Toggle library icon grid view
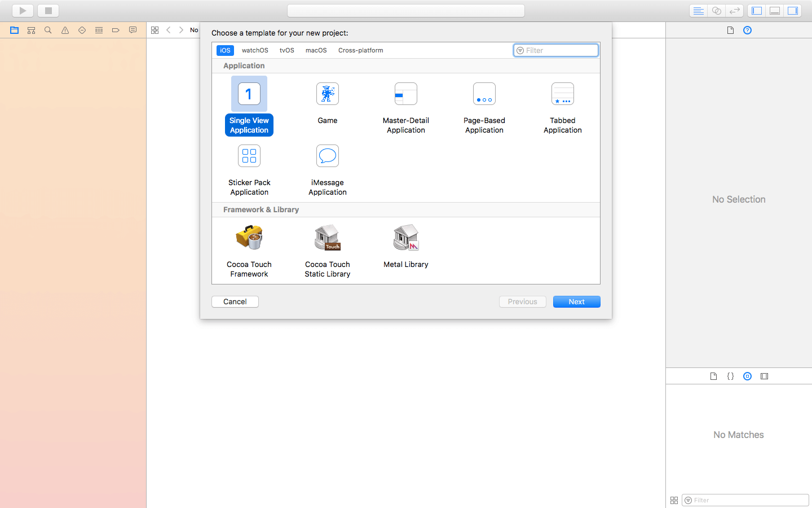Viewport: 812px width, 508px height. pyautogui.click(x=674, y=500)
